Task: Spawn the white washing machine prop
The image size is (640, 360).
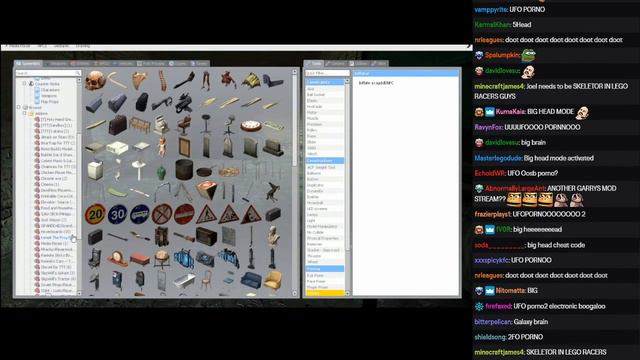Action: pos(95,169)
